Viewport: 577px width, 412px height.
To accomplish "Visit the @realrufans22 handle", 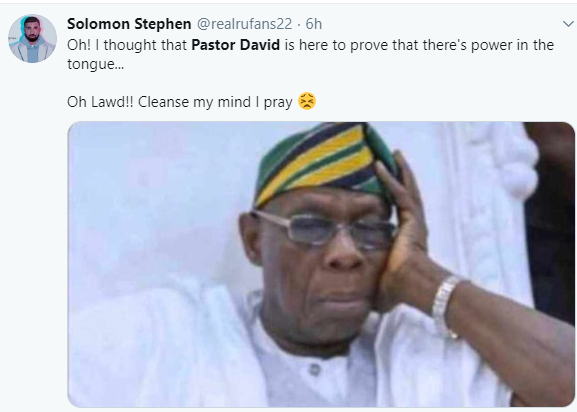I will 245,24.
